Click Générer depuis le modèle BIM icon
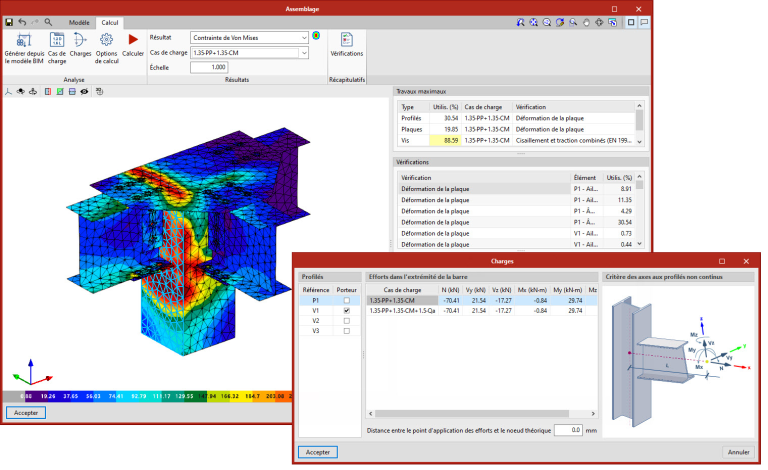768x470 pixels. (23, 40)
